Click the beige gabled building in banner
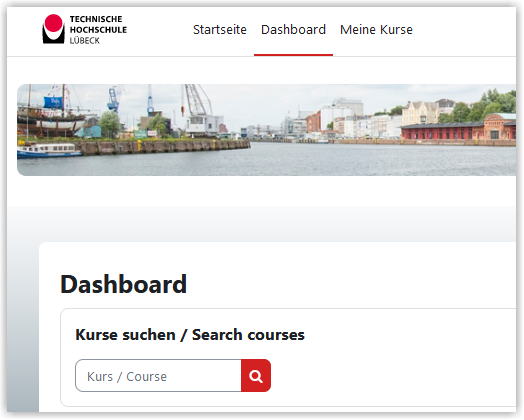The height and width of the screenshot is (420, 524). 420,113
